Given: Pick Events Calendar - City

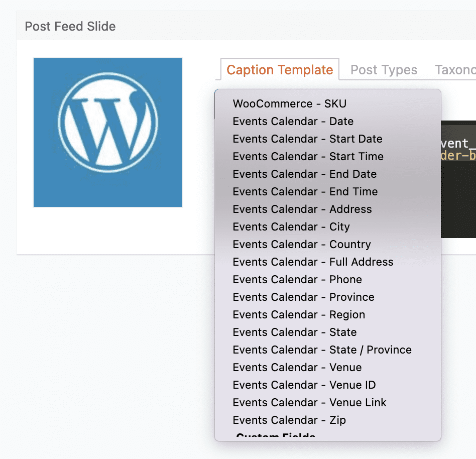Looking at the screenshot, I should [327, 227].
